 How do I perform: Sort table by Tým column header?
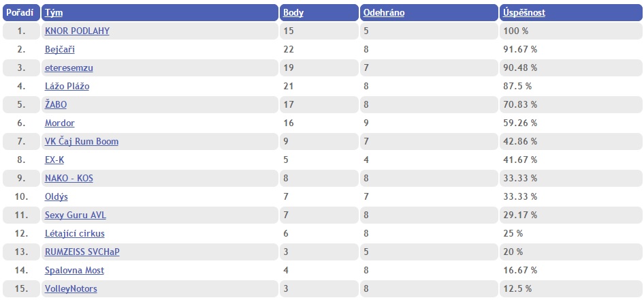coord(54,13)
